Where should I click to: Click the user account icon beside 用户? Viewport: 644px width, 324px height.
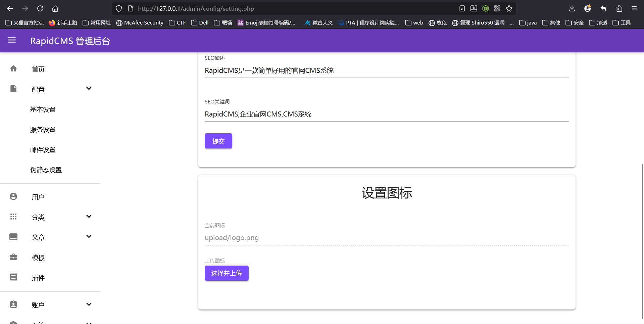(13, 197)
